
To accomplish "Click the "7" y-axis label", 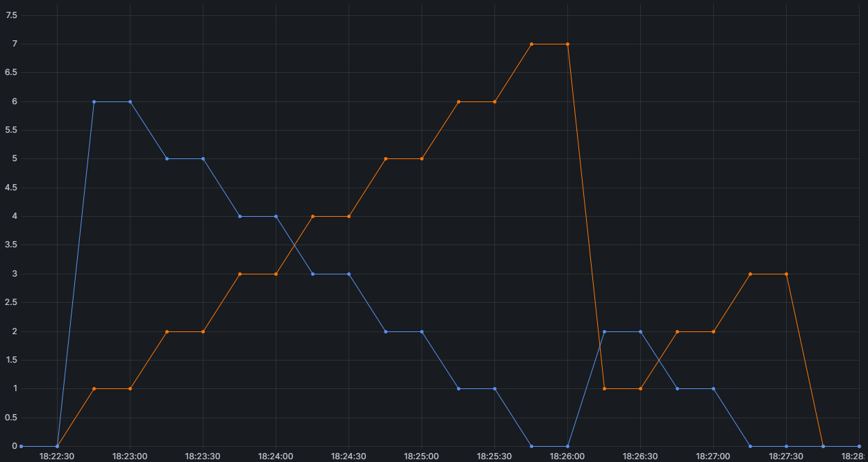I will pos(14,44).
